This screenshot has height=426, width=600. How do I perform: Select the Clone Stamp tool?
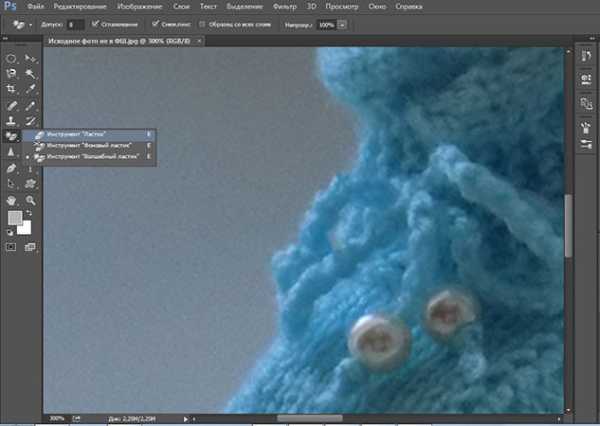[x=11, y=121]
